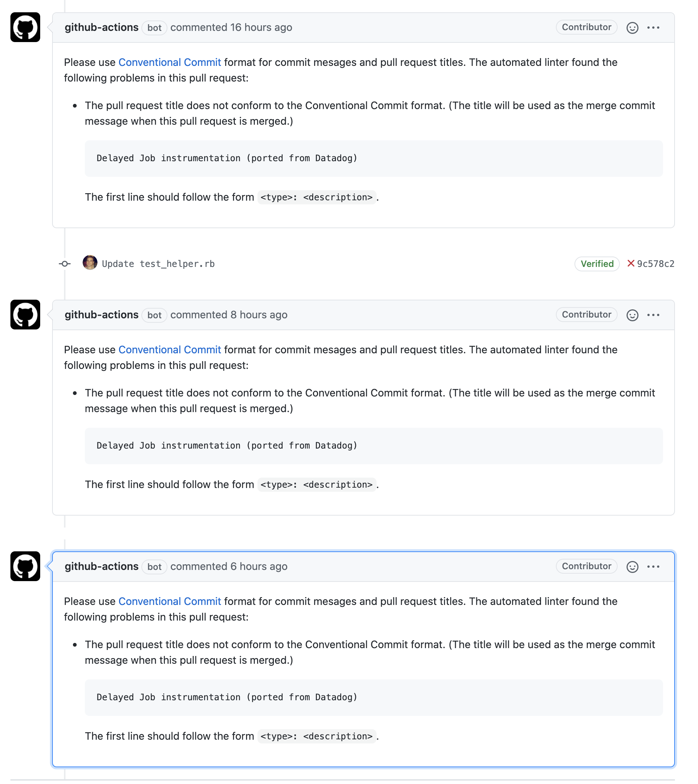Open the Conventional Commit link in the last comment
Screen dimensions: 698x784
[x=170, y=601]
